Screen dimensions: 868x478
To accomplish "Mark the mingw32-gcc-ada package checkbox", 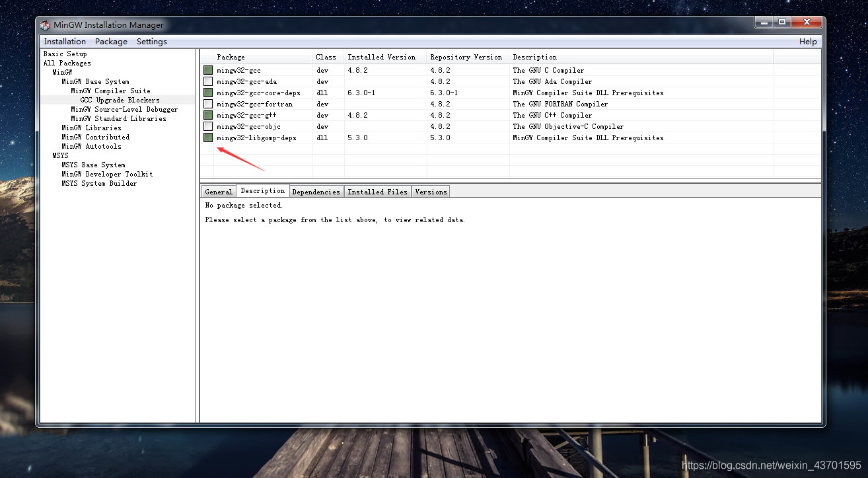I will (x=208, y=81).
